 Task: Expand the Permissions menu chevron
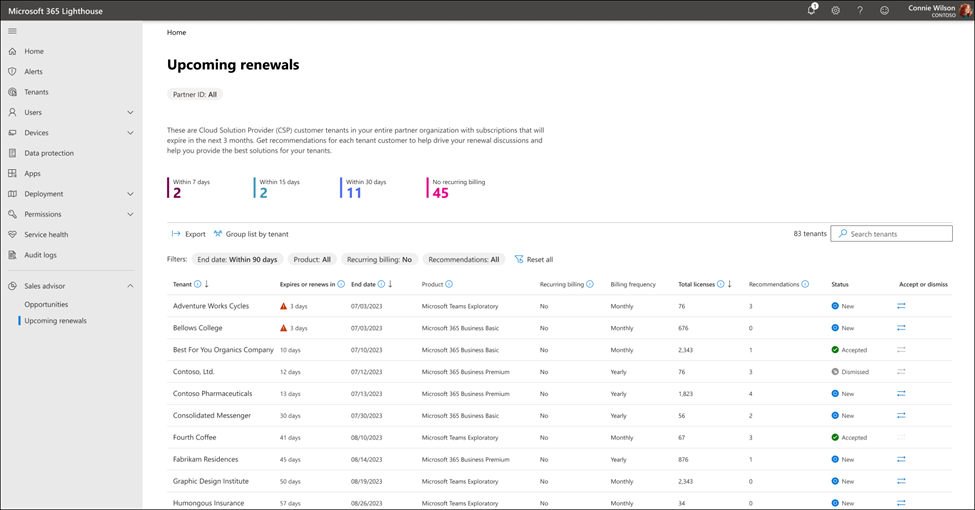click(130, 214)
